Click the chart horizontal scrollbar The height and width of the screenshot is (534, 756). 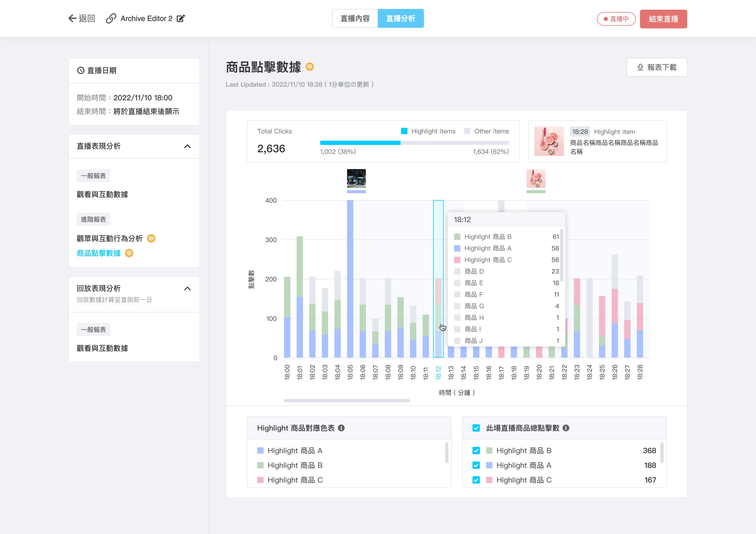(347, 401)
